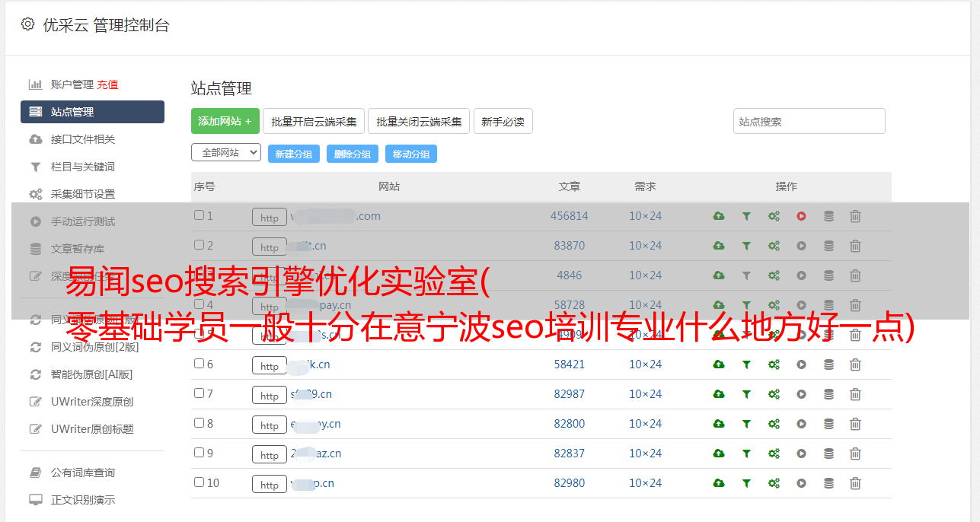This screenshot has width=980, height=522.
Task: Click the trash delete icon in row 10
Action: click(x=855, y=483)
